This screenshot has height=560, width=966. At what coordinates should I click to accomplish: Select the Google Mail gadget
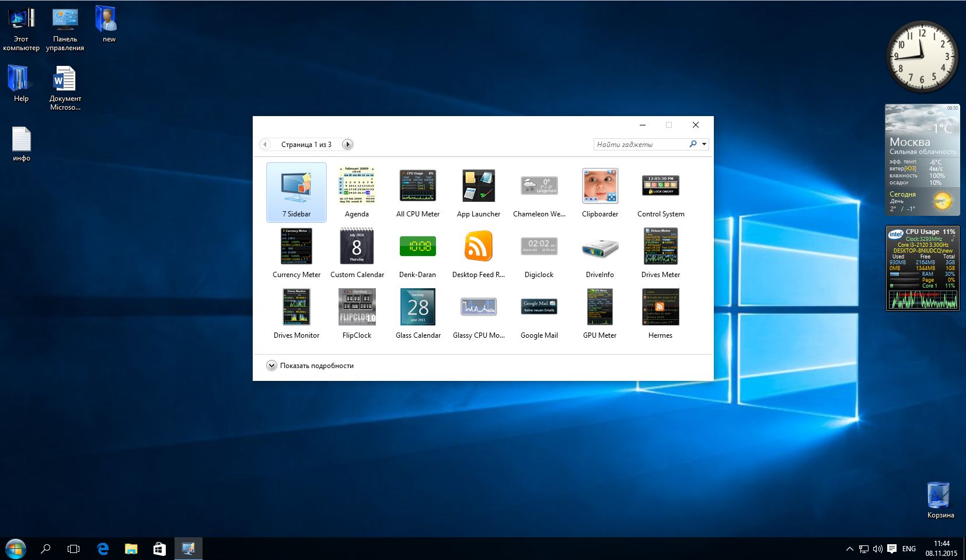coord(539,307)
